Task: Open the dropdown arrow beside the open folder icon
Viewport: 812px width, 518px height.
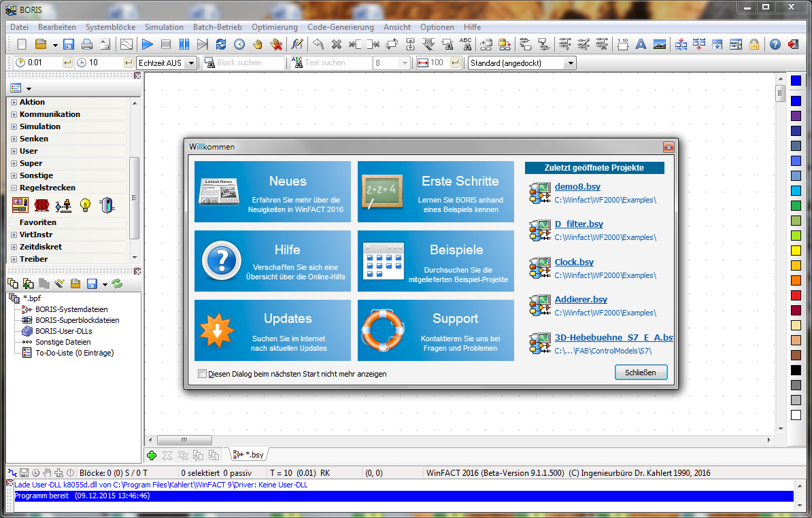Action: pyautogui.click(x=55, y=46)
